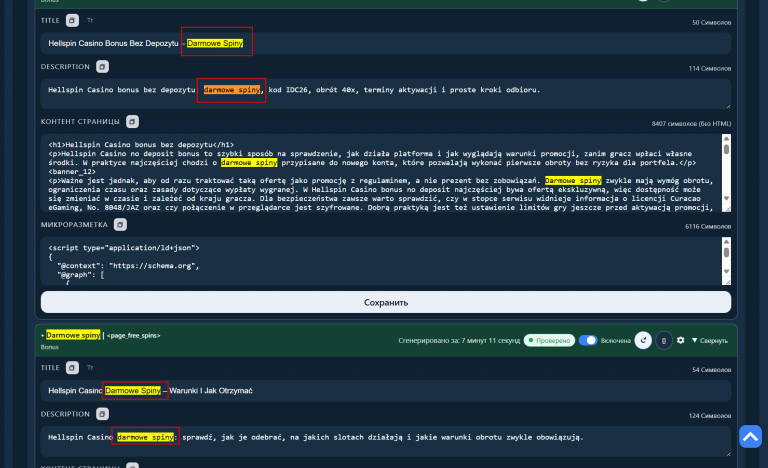Click the Проверено status badge
Viewport: 768px width, 468px height.
click(549, 340)
